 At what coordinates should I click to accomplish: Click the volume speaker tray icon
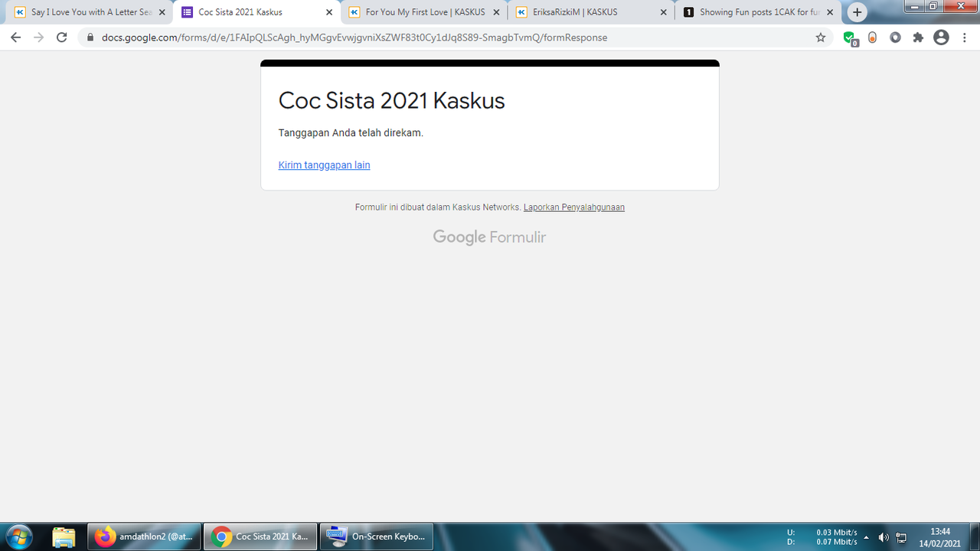[884, 537]
